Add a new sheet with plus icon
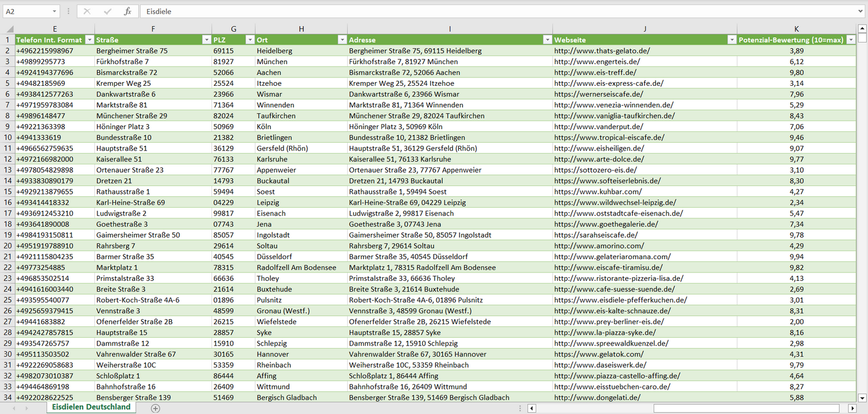Image resolution: width=868 pixels, height=414 pixels. tap(156, 408)
